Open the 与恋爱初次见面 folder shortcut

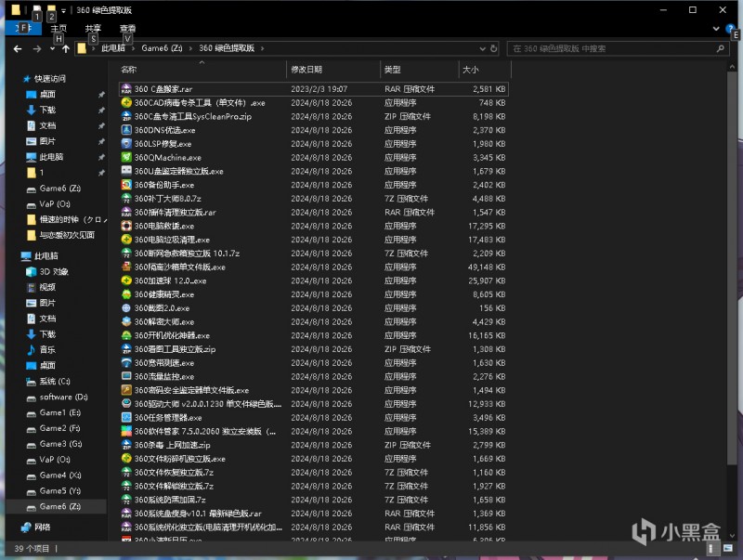tap(67, 235)
